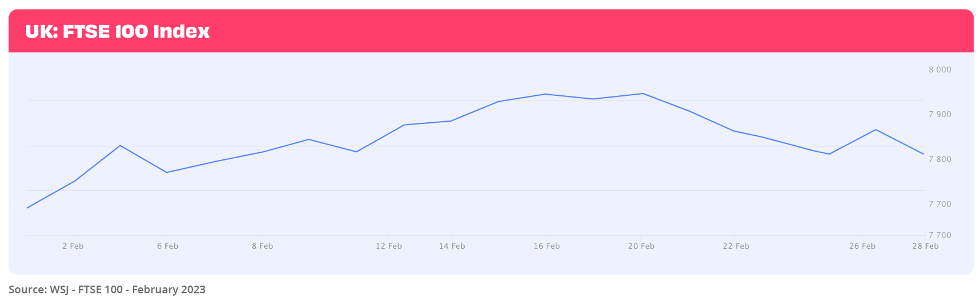Click the source caption below the chart
Viewport: 980px width, 306px height.
pyautogui.click(x=107, y=290)
